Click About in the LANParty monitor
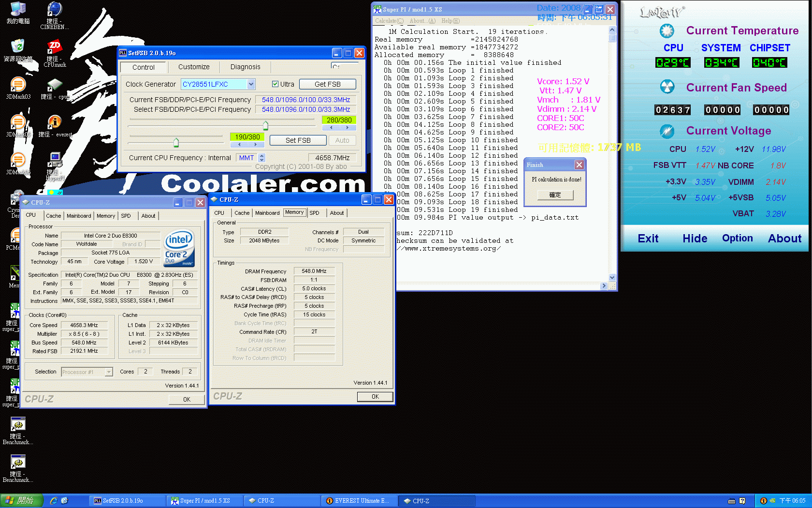Image resolution: width=812 pixels, height=508 pixels. pos(785,239)
